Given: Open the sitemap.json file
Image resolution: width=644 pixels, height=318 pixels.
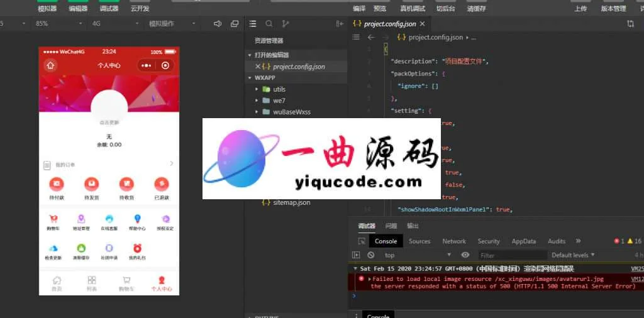Looking at the screenshot, I should click(291, 203).
